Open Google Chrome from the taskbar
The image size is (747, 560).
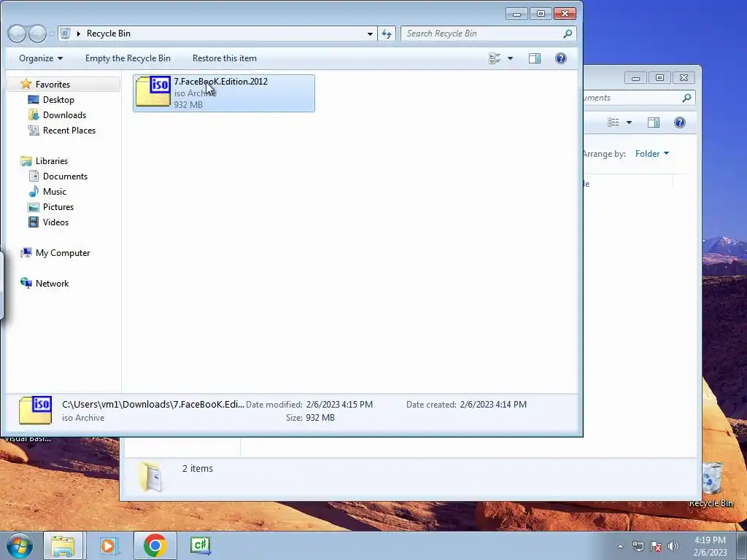click(x=155, y=545)
